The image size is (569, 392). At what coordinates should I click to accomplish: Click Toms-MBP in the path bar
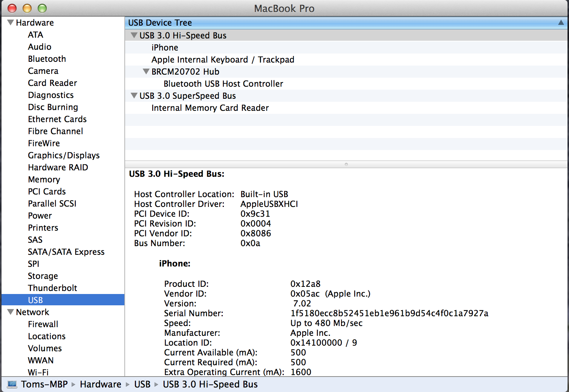(x=44, y=384)
